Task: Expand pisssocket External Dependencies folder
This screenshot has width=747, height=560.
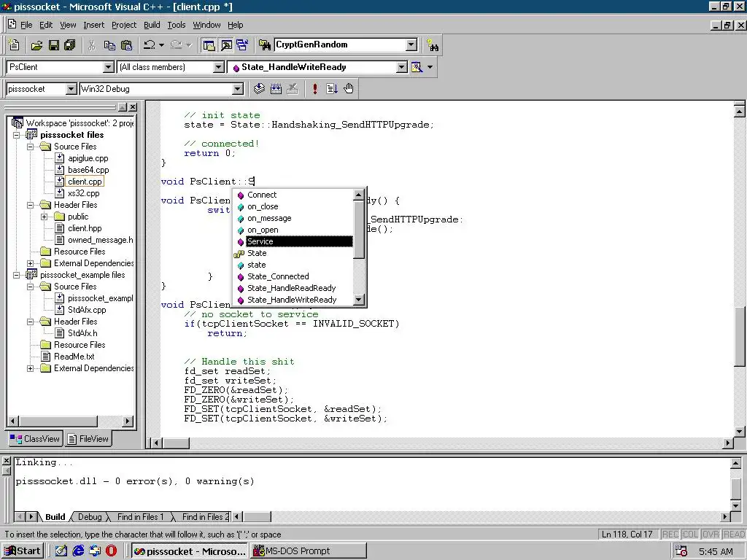Action: 31,263
